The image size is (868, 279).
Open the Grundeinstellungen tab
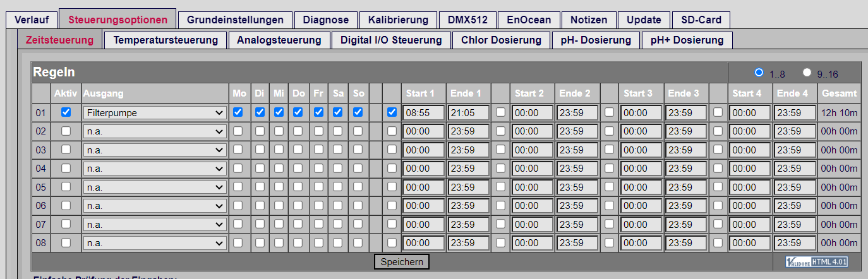point(235,20)
